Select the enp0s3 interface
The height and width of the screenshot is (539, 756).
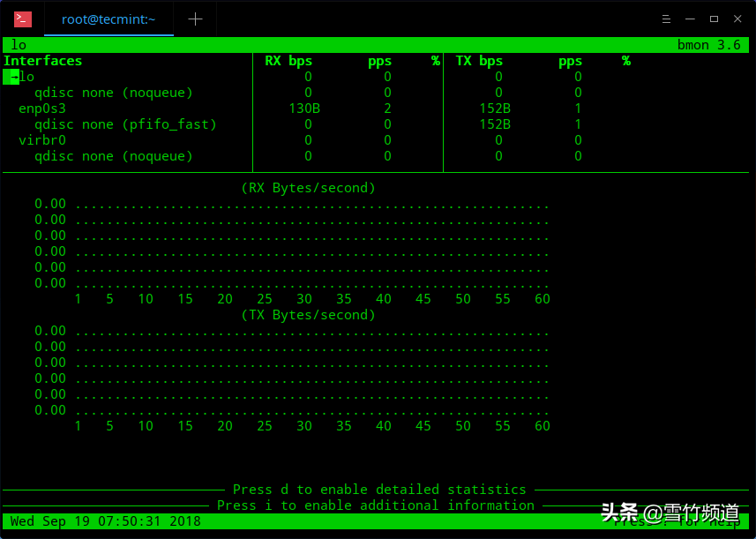[x=42, y=109]
